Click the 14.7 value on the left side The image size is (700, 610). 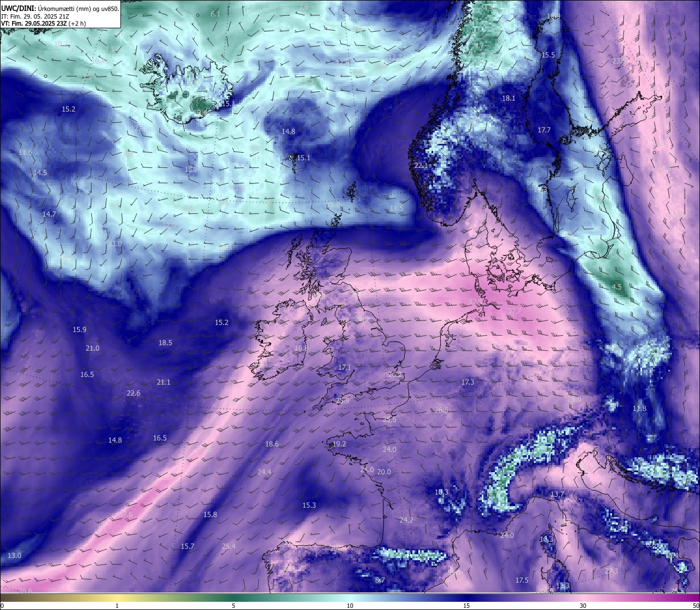(x=49, y=214)
